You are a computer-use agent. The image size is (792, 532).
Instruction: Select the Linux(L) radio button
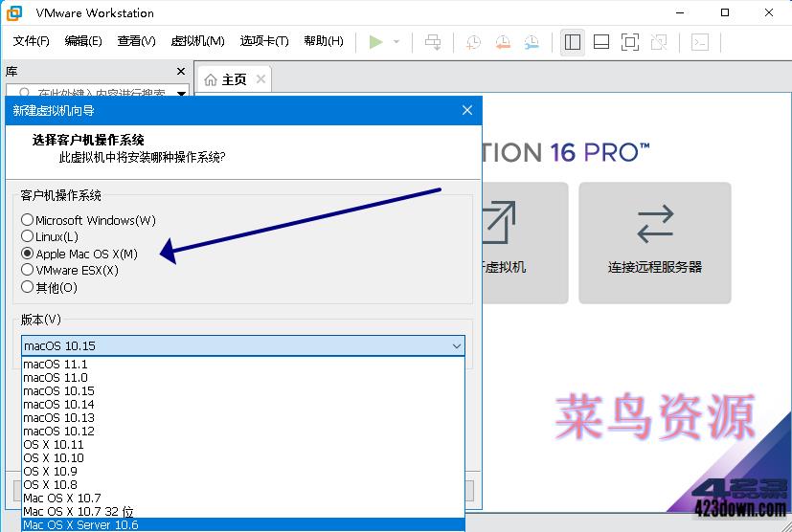pos(28,236)
